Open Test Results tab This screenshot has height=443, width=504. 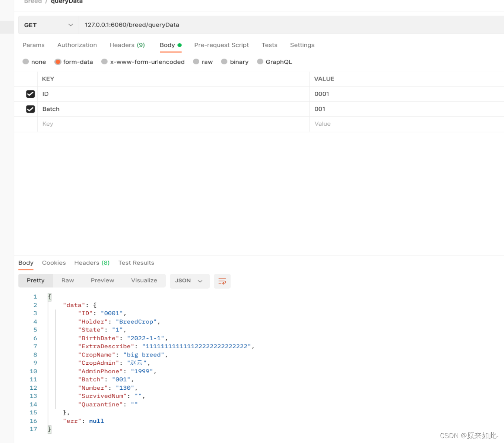136,263
